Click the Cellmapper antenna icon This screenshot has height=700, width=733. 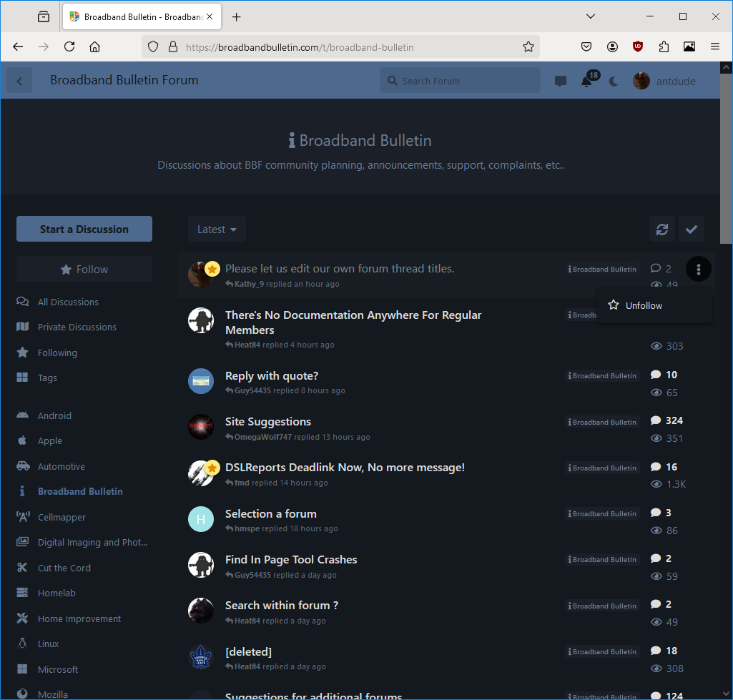click(22, 517)
